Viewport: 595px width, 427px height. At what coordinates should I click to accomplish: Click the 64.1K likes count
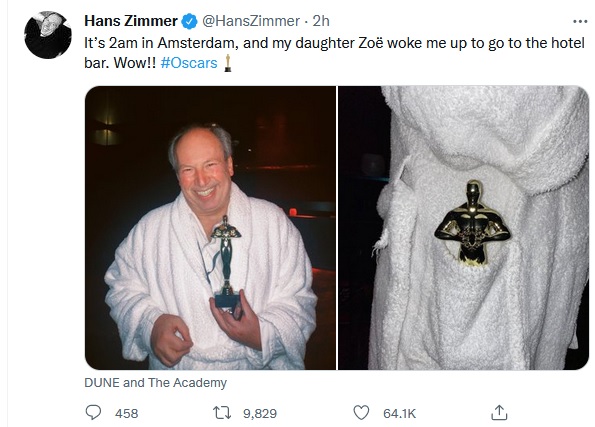click(400, 413)
